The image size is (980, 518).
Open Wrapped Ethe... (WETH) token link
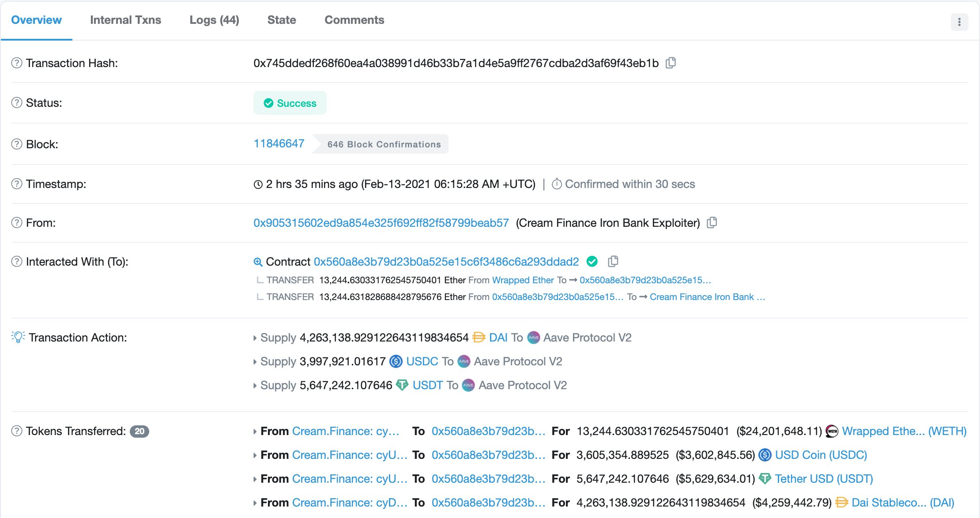point(904,431)
